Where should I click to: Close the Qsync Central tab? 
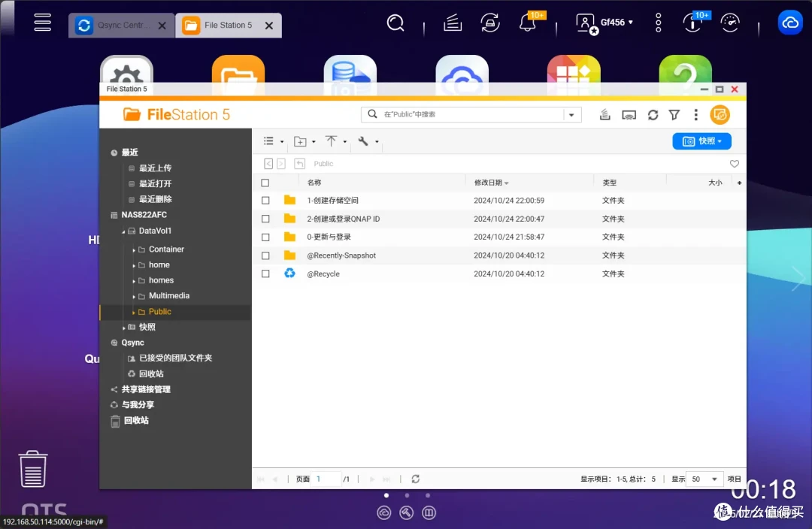[x=162, y=26]
